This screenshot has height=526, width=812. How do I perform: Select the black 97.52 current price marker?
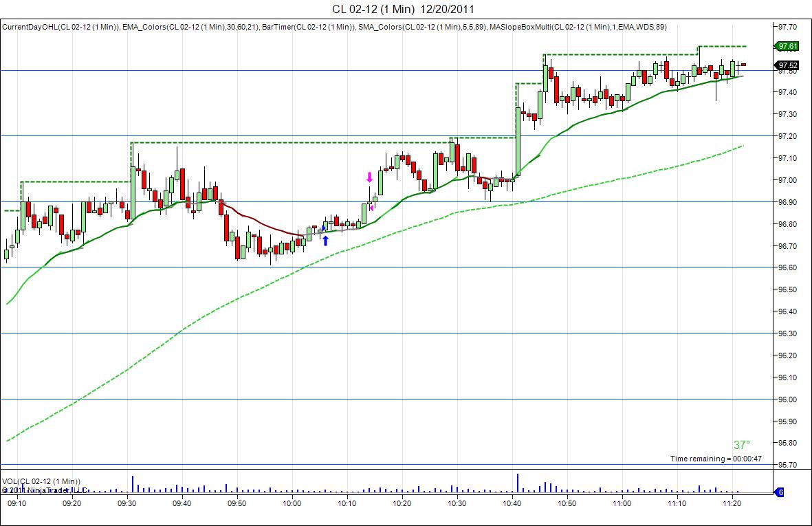click(x=787, y=65)
